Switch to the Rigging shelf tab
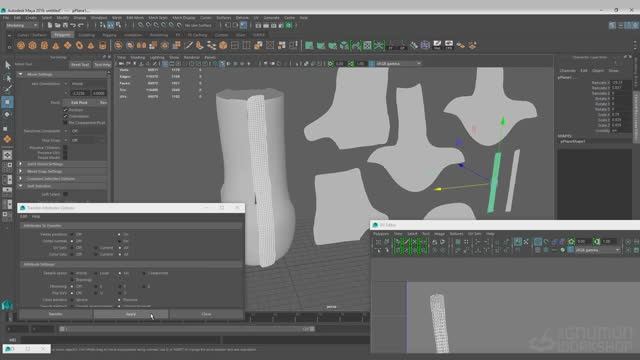The height and width of the screenshot is (360, 640). click(109, 35)
